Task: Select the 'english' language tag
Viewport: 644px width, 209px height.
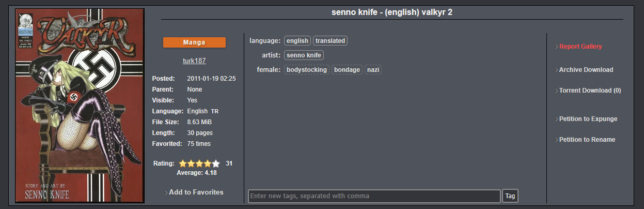Action: [x=297, y=41]
